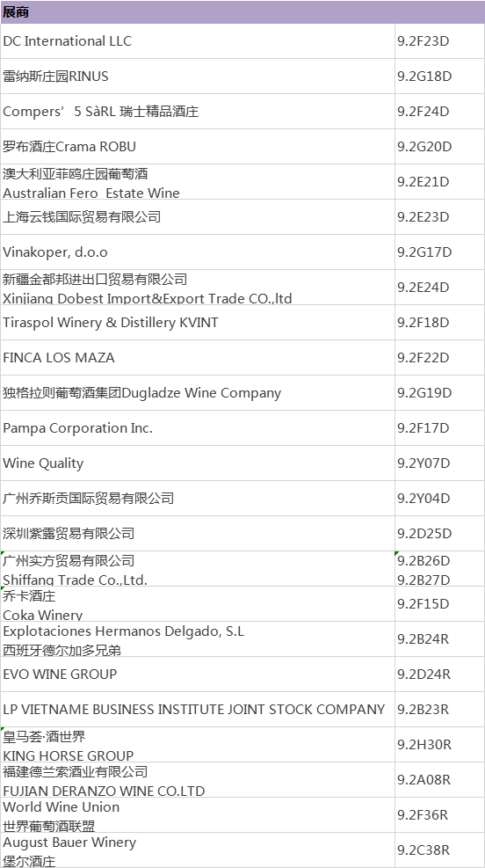Click the DC International LLC cell
This screenshot has height=868, width=485.
tap(198, 41)
